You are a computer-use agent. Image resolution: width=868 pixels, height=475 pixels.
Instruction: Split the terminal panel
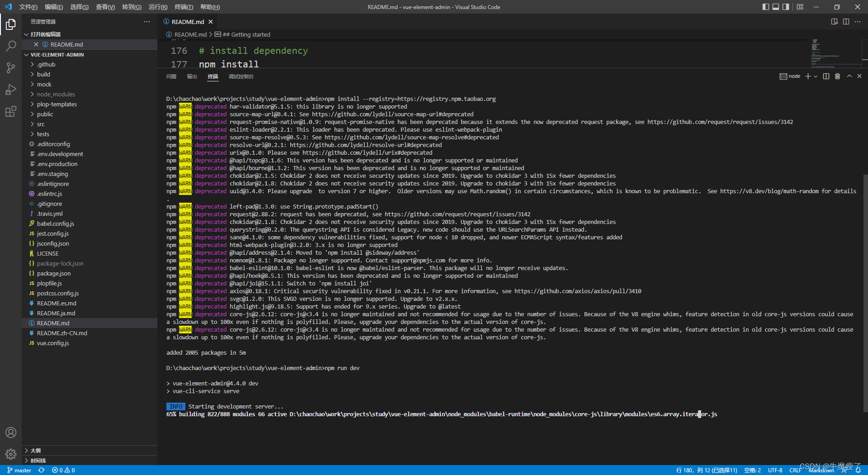pyautogui.click(x=826, y=76)
